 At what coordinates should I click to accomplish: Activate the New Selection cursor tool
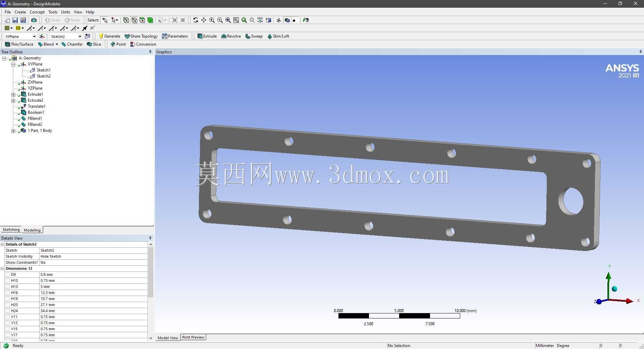coord(105,20)
